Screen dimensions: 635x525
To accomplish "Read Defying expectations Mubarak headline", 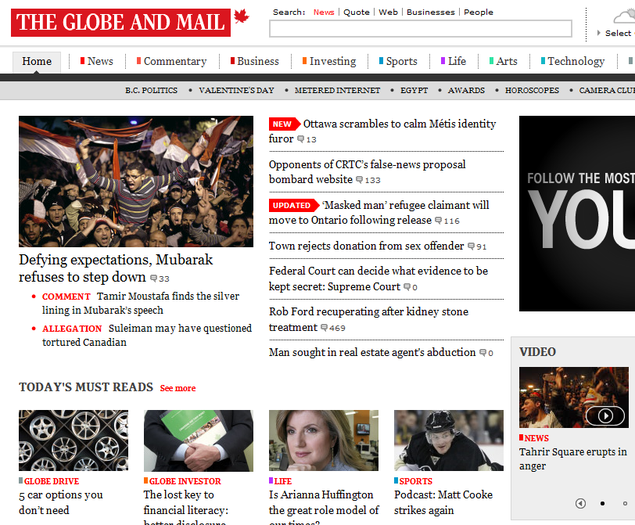I will coord(116,268).
